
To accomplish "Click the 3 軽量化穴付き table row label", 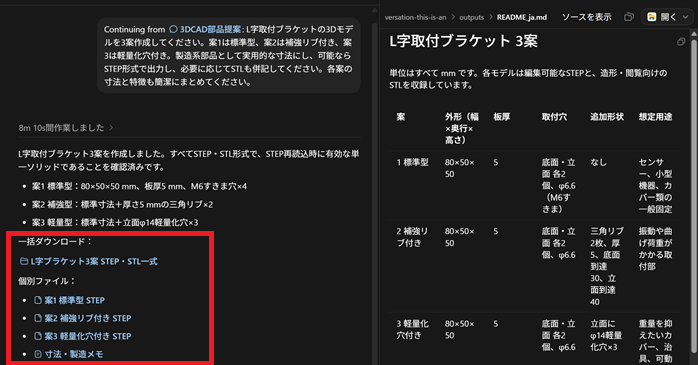I will (x=413, y=329).
